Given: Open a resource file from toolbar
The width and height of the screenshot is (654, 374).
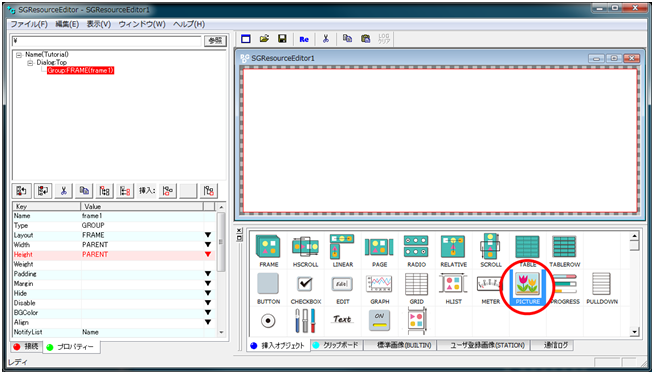Looking at the screenshot, I should pyautogui.click(x=264, y=39).
